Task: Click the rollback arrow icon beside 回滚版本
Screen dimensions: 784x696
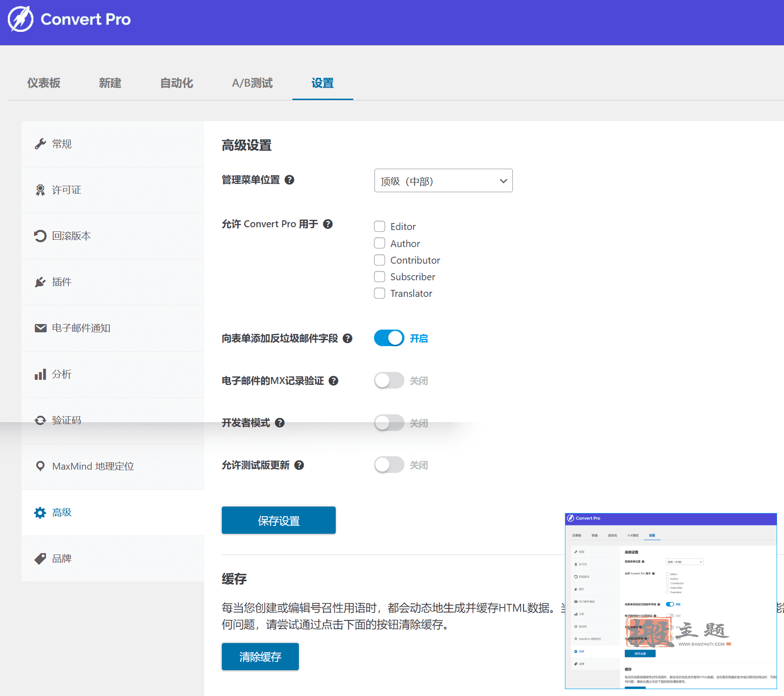Action: tap(40, 236)
